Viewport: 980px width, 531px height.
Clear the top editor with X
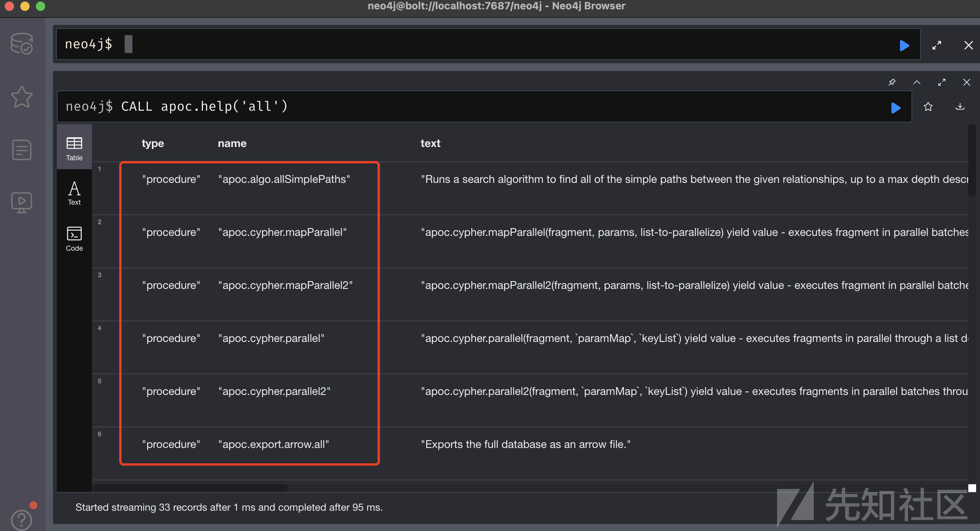(969, 46)
